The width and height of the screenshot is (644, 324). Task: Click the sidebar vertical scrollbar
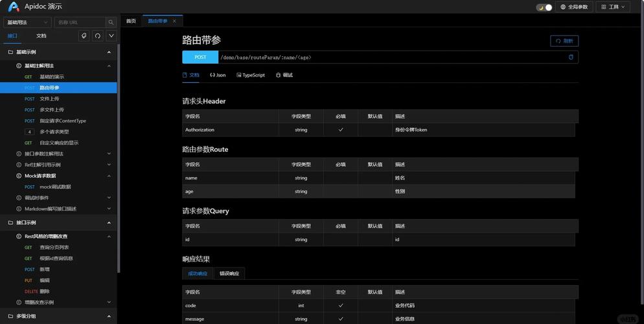pos(119,158)
